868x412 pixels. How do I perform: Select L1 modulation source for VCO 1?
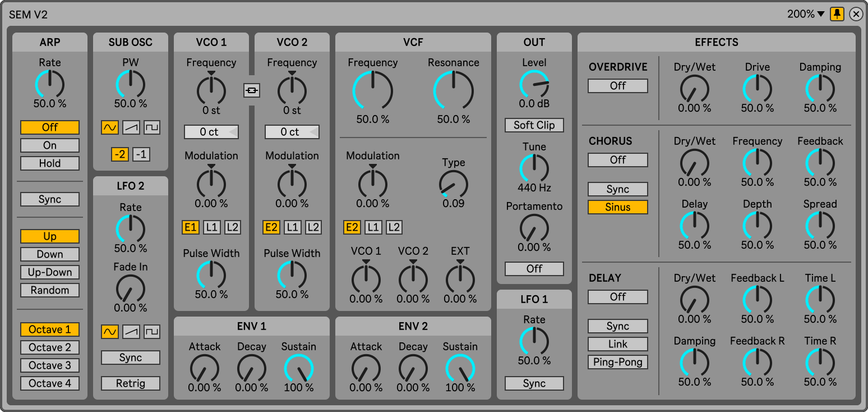click(211, 227)
